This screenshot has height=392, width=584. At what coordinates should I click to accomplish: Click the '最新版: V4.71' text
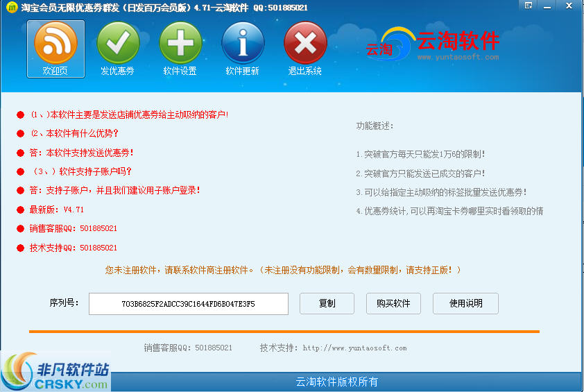coord(57,210)
